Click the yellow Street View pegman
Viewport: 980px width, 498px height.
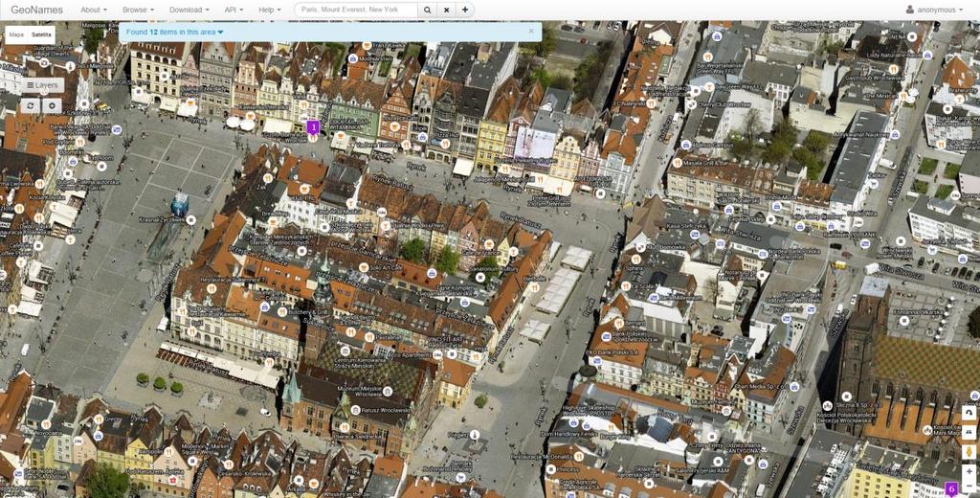click(x=969, y=452)
